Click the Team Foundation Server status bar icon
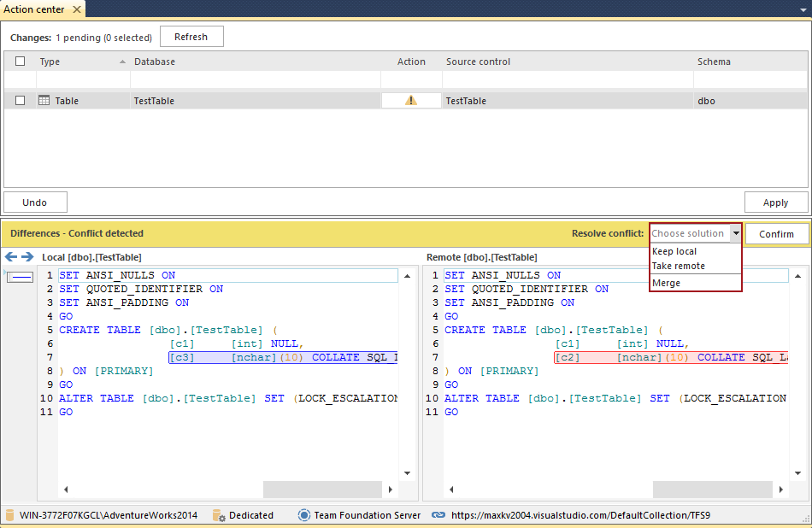Image resolution: width=812 pixels, height=528 pixels. click(303, 515)
